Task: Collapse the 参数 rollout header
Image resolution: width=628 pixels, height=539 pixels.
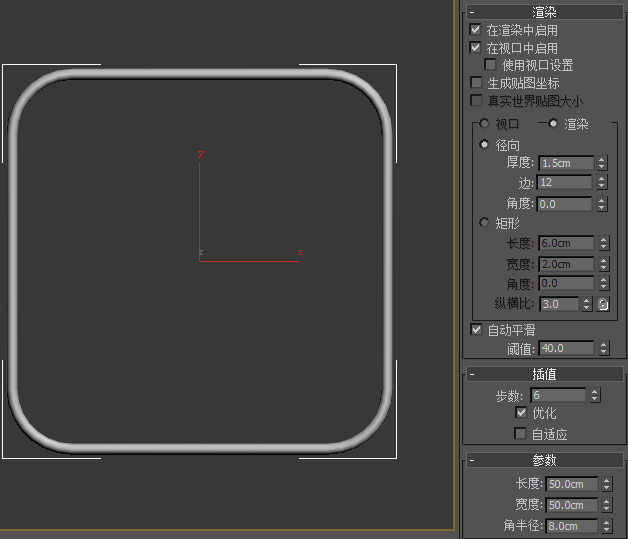Action: coord(545,461)
